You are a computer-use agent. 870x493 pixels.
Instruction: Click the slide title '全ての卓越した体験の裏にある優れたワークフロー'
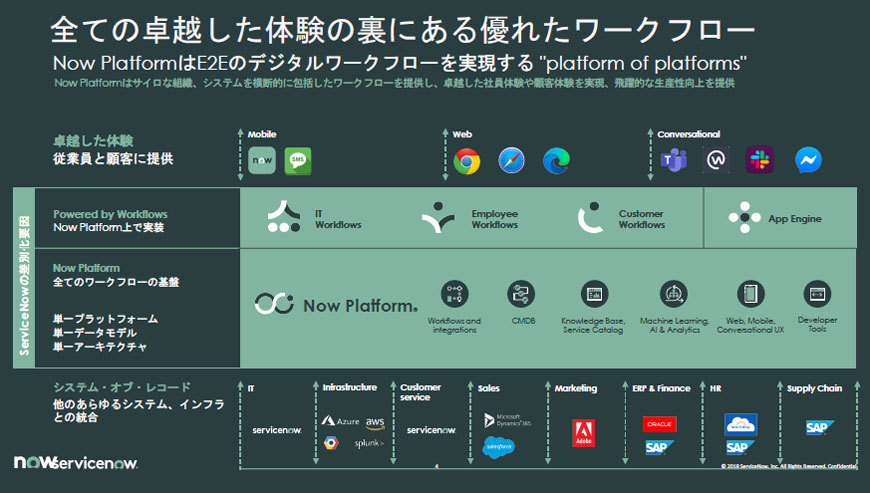(403, 29)
